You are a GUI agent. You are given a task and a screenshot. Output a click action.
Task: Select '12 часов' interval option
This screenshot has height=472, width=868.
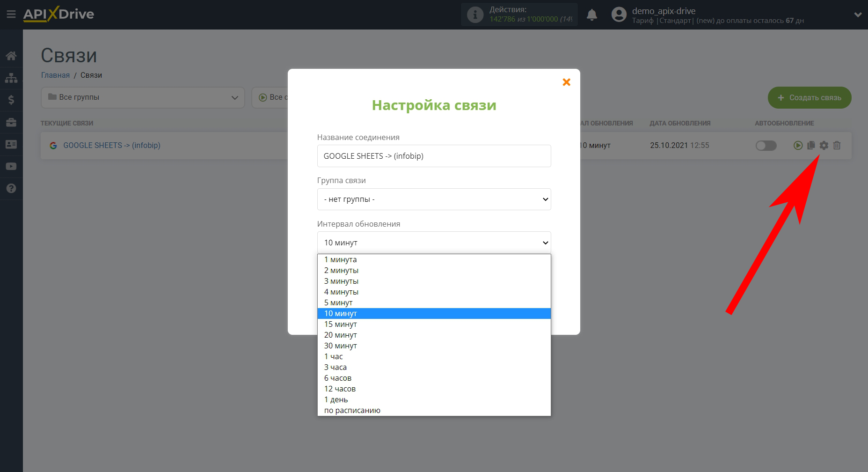(x=434, y=389)
